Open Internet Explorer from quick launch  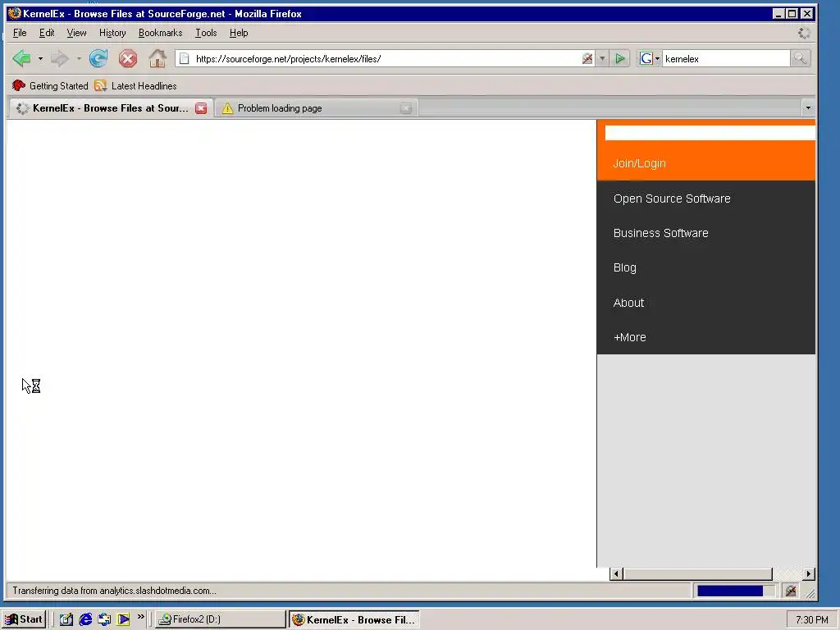pos(85,619)
